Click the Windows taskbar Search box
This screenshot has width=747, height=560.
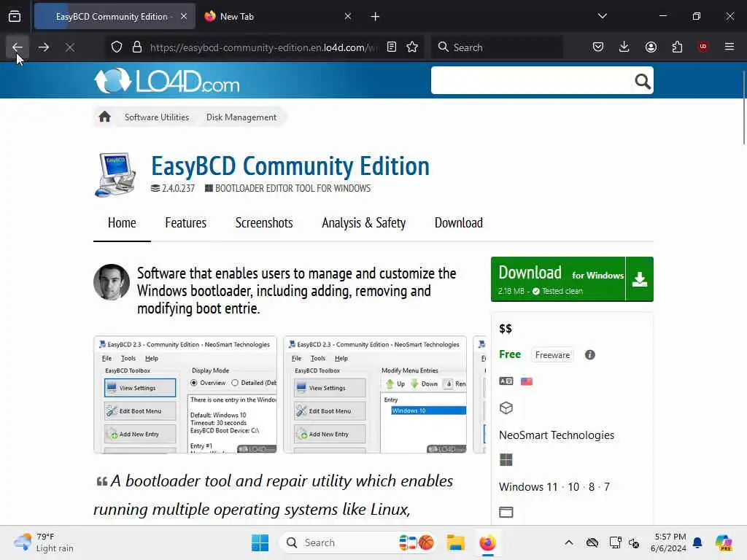click(x=358, y=542)
